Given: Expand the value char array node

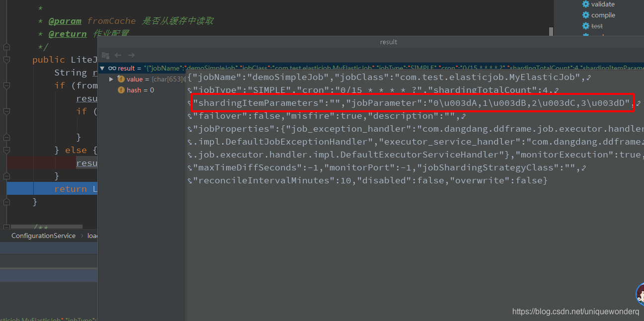Looking at the screenshot, I should (111, 79).
